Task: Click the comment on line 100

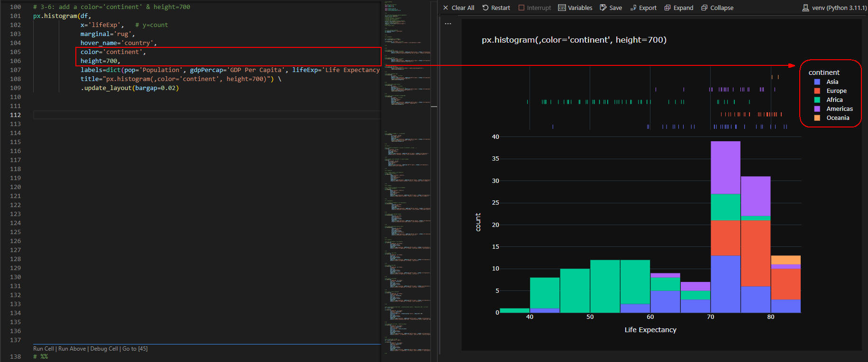Action: click(x=111, y=7)
